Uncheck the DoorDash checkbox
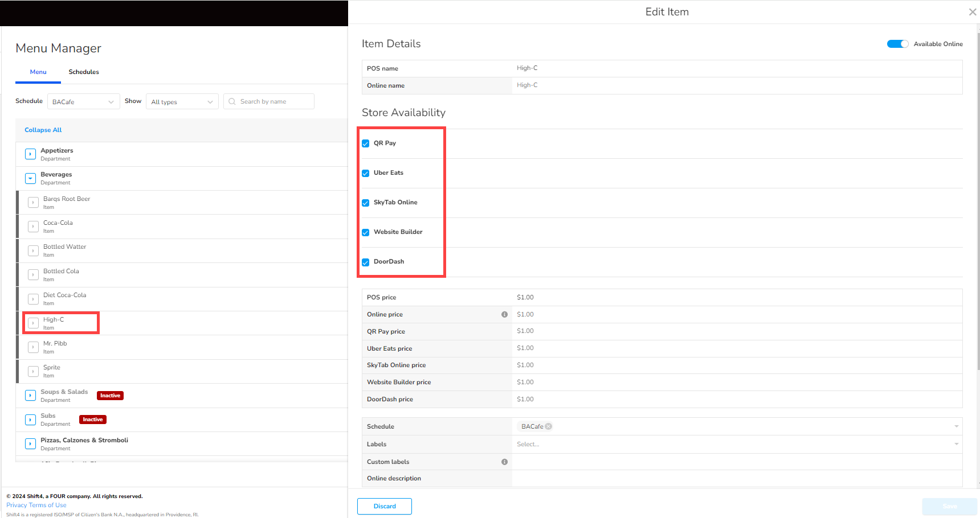This screenshot has height=518, width=980. coord(366,262)
